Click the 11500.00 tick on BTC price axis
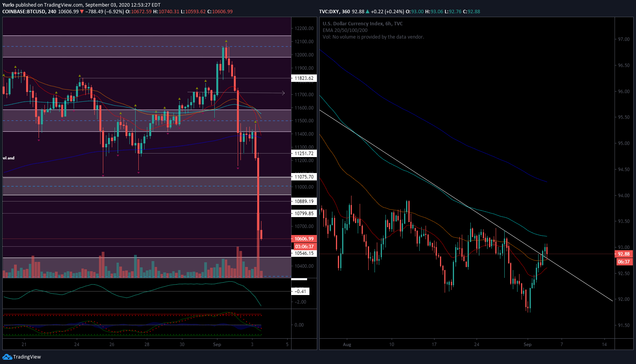636x364 pixels. point(304,120)
